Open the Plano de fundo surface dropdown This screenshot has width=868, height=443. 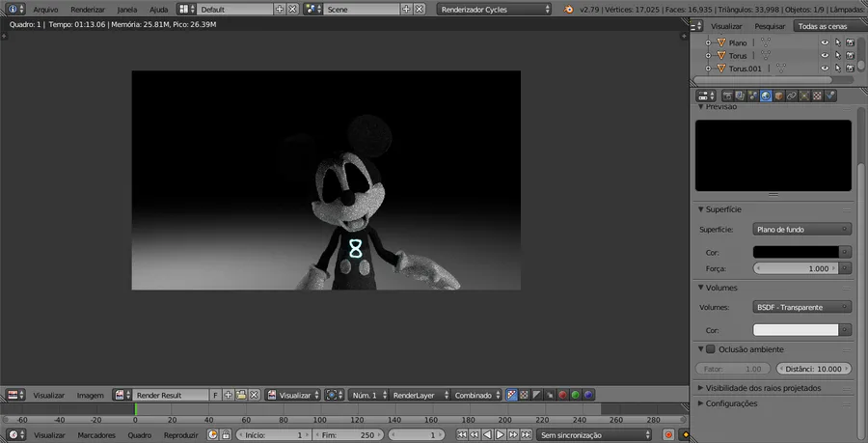[x=802, y=230]
